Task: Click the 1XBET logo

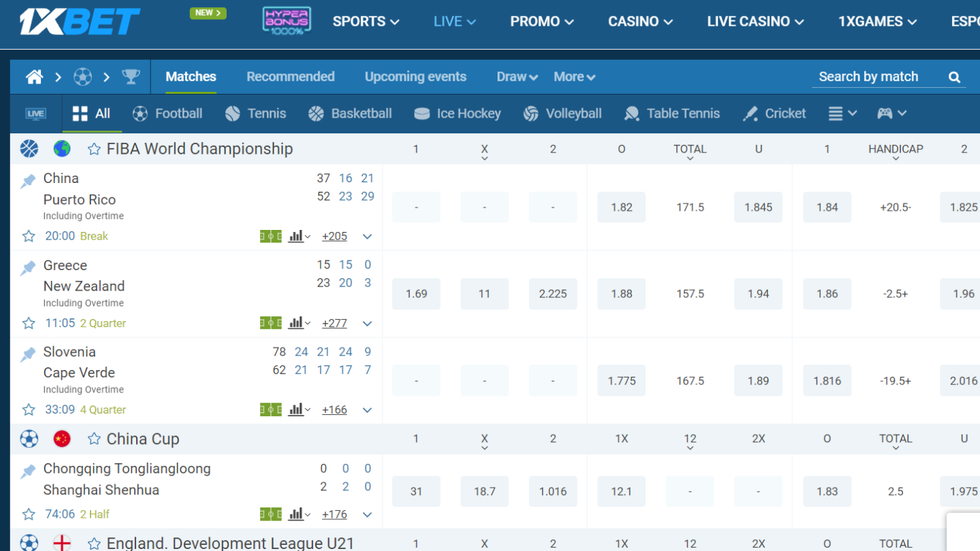Action: [80, 22]
